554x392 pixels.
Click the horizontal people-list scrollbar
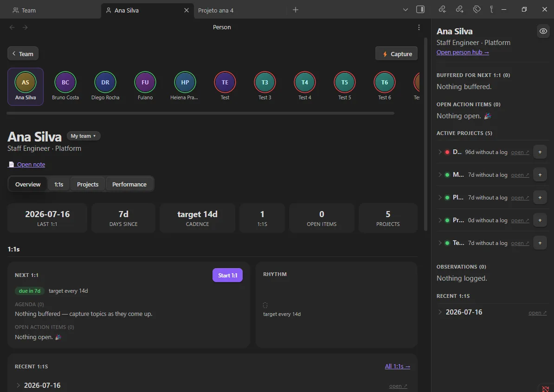(x=200, y=113)
